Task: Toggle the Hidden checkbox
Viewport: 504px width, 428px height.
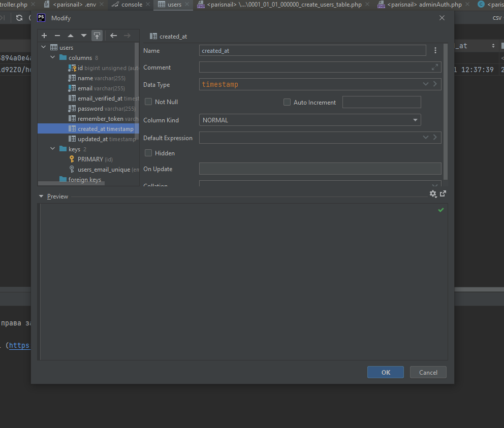Action: click(x=148, y=153)
